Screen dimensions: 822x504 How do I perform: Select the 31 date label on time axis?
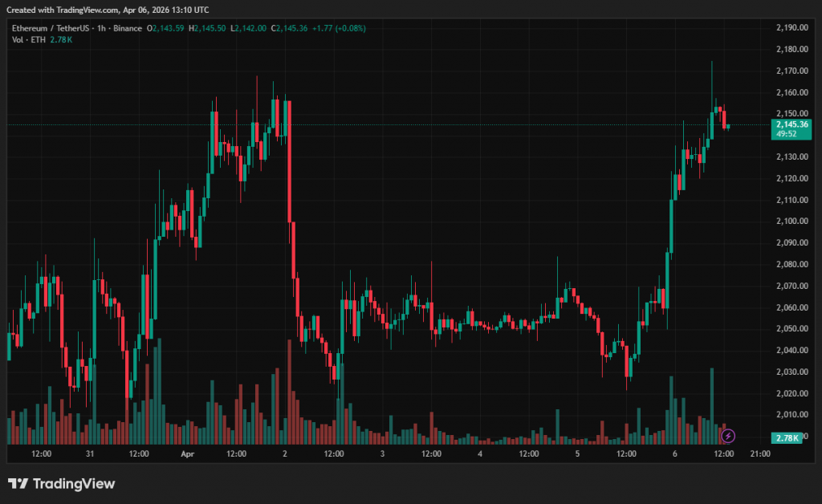click(90, 454)
